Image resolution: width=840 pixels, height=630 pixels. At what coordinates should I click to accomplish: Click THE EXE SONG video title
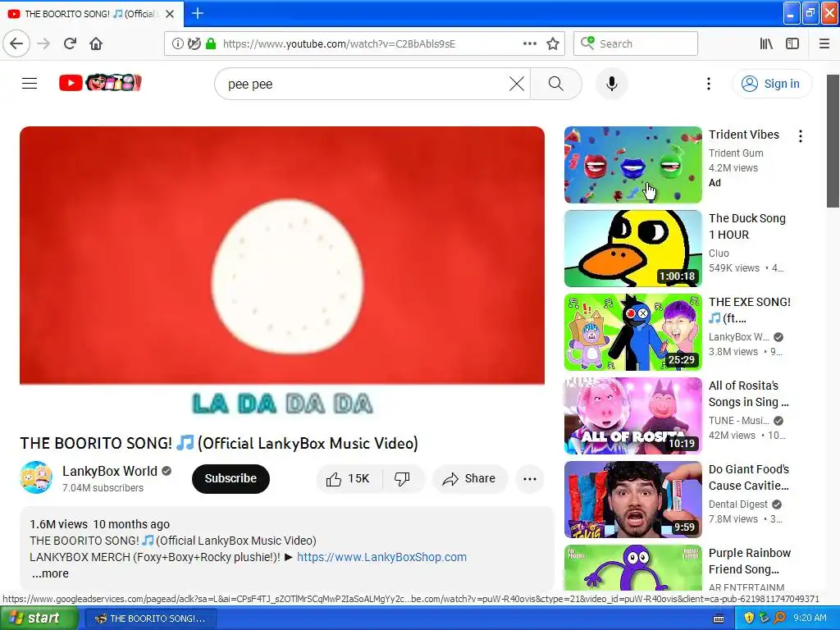pyautogui.click(x=750, y=309)
